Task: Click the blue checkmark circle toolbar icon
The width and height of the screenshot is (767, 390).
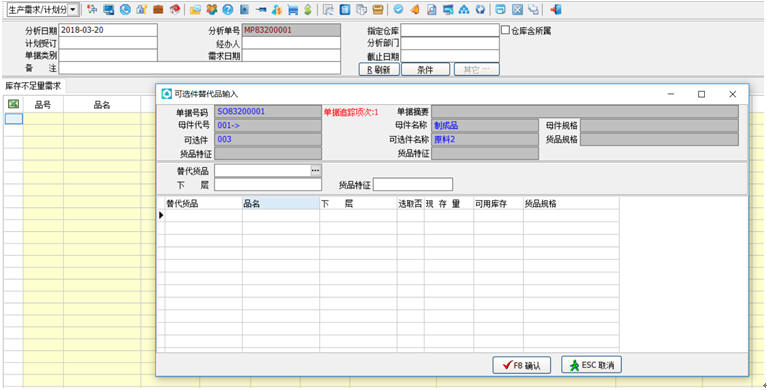Action: (x=398, y=9)
